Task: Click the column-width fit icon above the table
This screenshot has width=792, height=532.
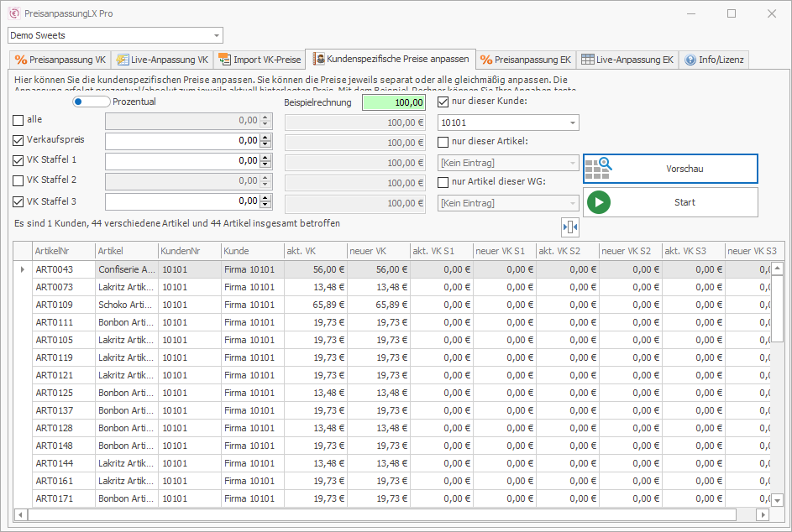Action: 570,227
